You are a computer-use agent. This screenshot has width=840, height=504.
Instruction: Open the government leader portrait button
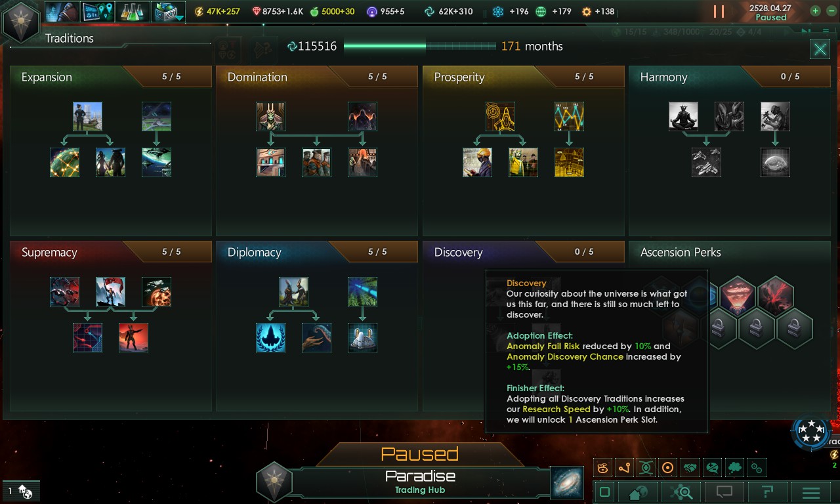click(x=62, y=11)
